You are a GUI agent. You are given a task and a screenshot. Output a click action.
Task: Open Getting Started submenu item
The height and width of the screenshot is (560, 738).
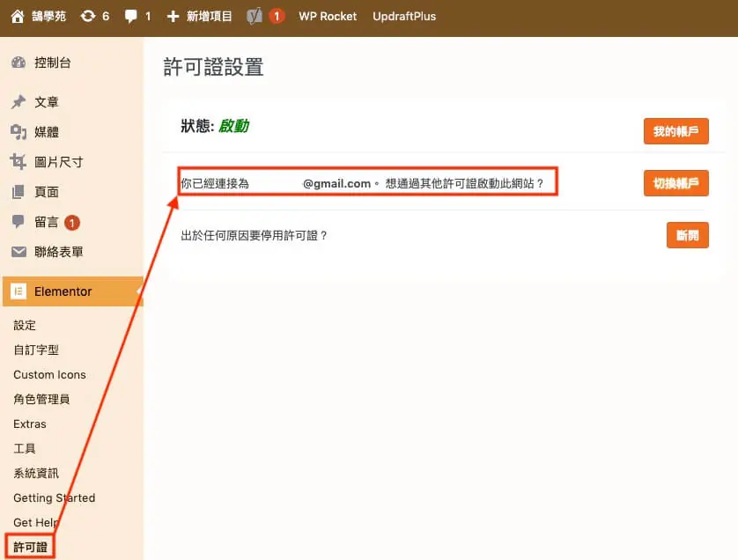54,497
